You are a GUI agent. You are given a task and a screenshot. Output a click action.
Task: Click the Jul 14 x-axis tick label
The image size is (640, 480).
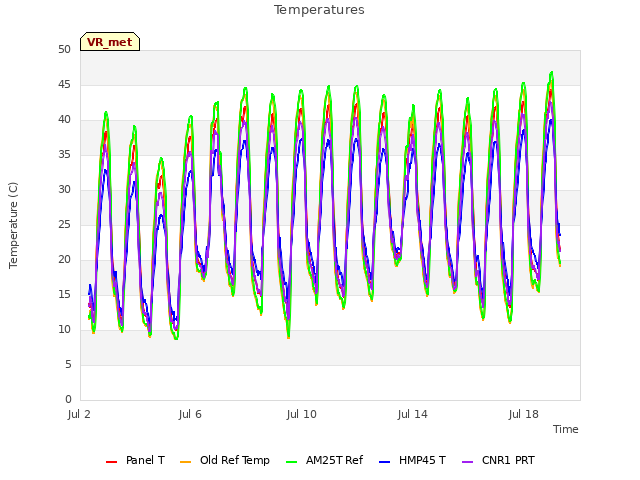pyautogui.click(x=413, y=414)
